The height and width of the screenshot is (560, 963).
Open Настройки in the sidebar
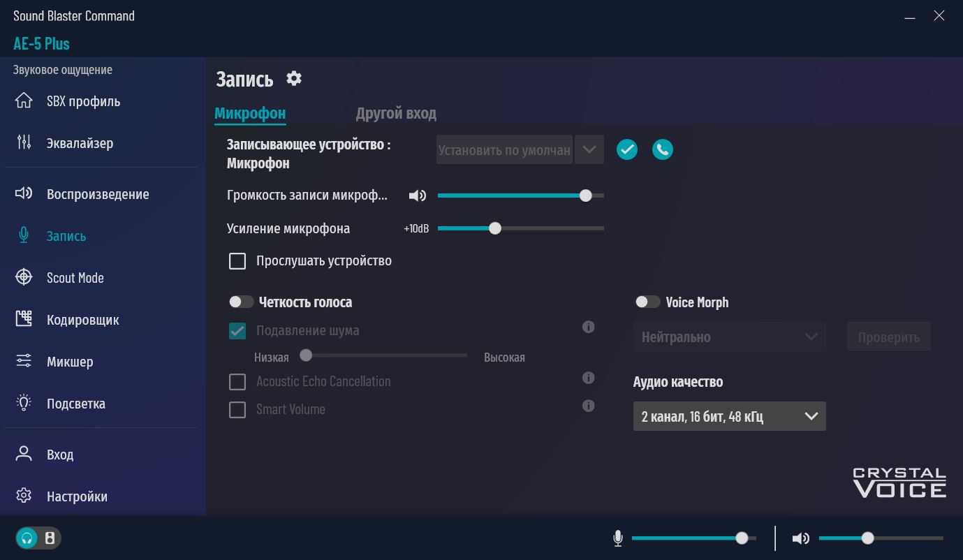77,496
